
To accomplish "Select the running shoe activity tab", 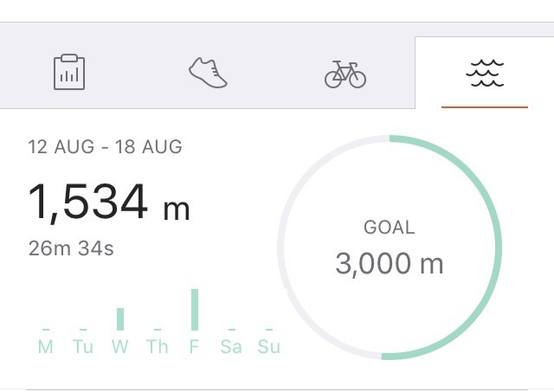I will [x=208, y=73].
